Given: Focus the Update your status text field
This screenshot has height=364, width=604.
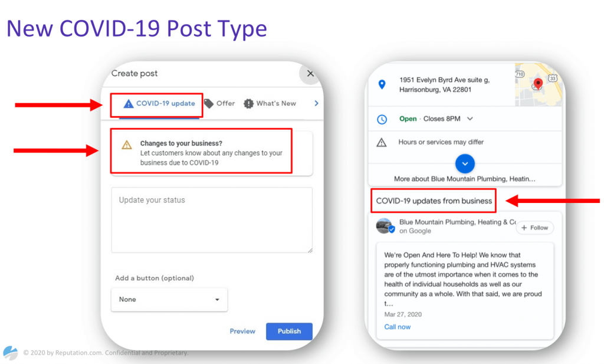Looking at the screenshot, I should 212,220.
